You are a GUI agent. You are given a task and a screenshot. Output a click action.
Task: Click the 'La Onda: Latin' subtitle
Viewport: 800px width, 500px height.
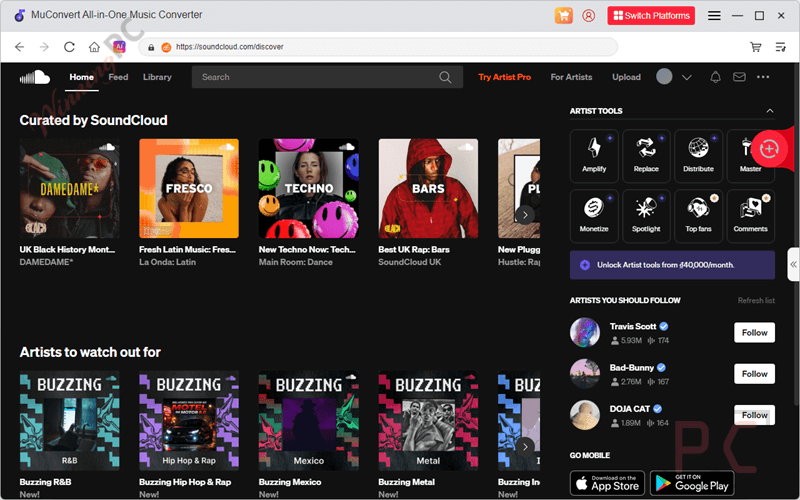click(x=167, y=262)
